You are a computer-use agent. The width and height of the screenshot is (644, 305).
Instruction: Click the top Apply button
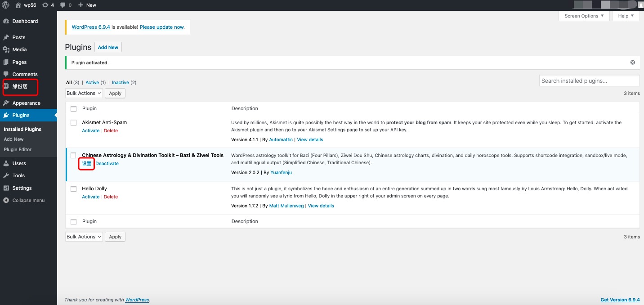click(115, 93)
